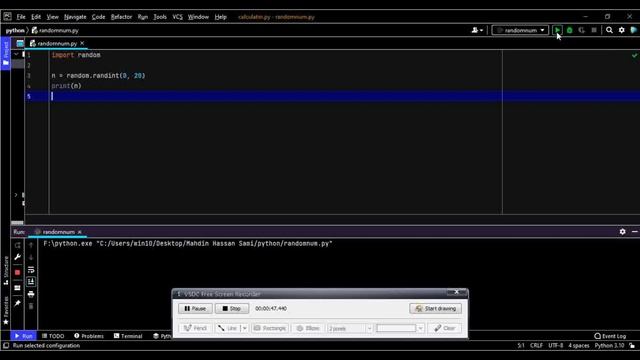Open the Help menu

pyautogui.click(x=220, y=17)
